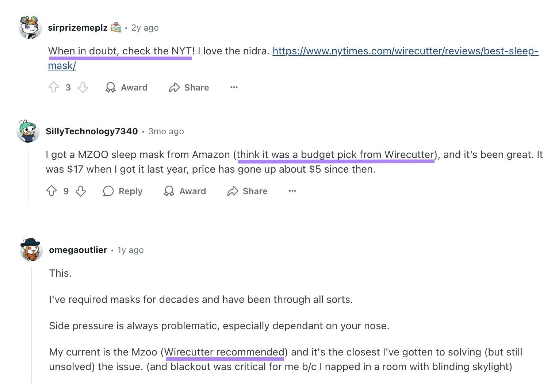559x392 pixels.
Task: Reply to SillyTechnology7340's comment
Action: tap(123, 191)
